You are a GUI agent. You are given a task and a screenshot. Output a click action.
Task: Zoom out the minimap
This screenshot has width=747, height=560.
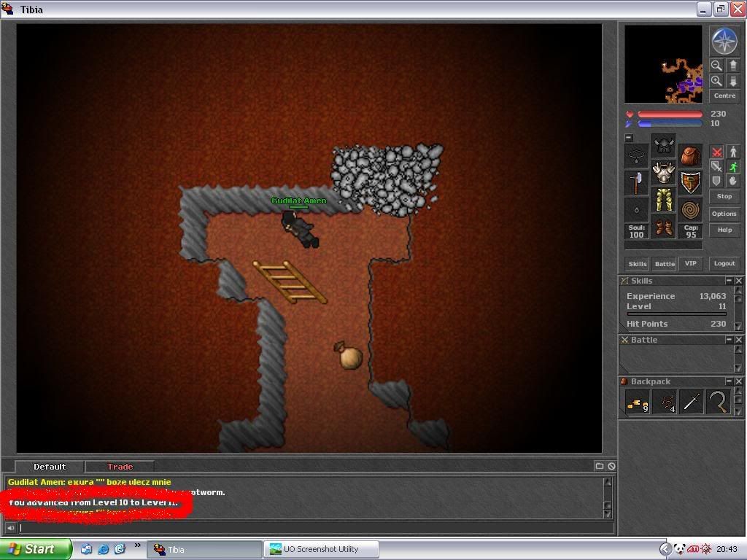click(716, 65)
